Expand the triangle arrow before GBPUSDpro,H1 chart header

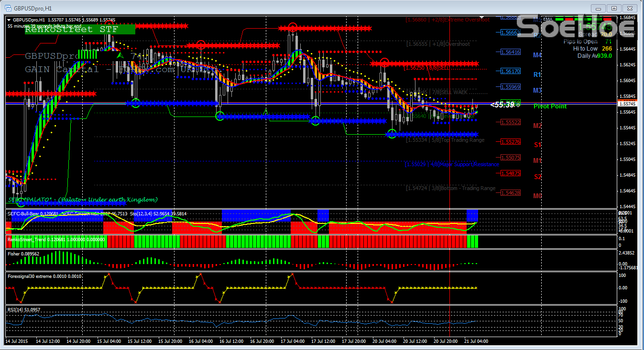(9, 20)
